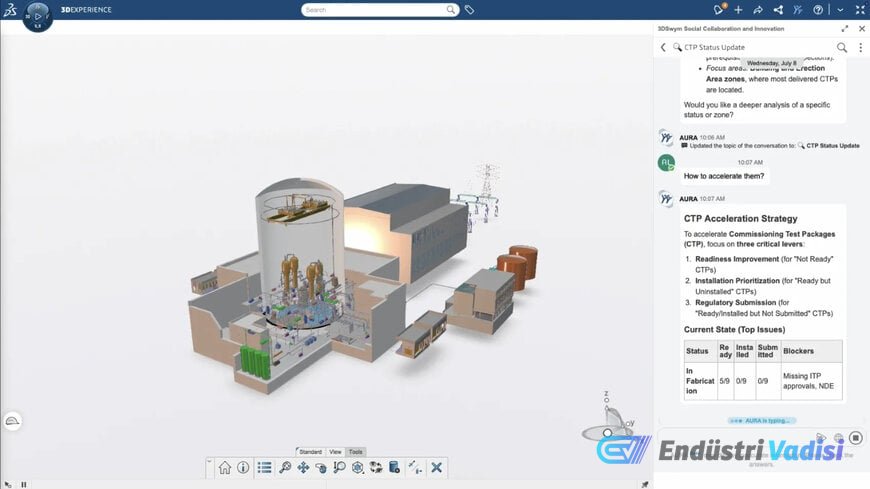The image size is (870, 489).
Task: Click the plus add icon in top bar
Action: tap(738, 9)
